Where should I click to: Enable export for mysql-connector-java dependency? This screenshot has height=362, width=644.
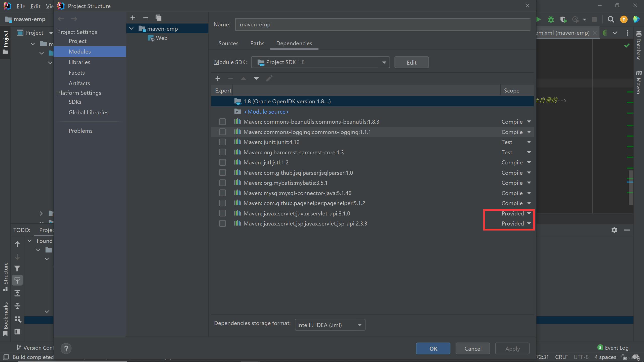(222, 193)
